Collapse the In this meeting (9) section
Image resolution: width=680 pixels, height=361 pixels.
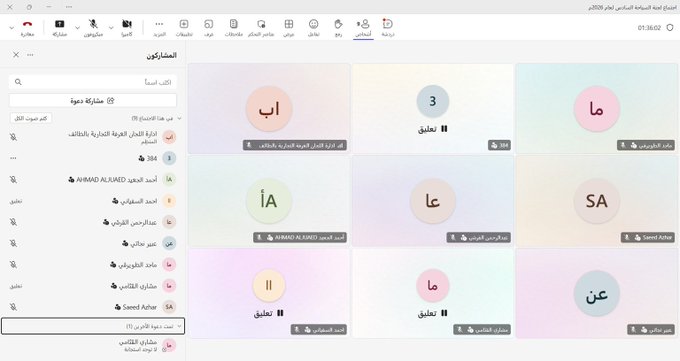coord(179,118)
